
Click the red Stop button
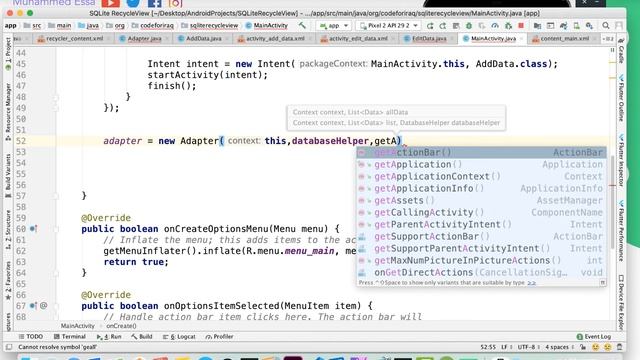point(521,26)
